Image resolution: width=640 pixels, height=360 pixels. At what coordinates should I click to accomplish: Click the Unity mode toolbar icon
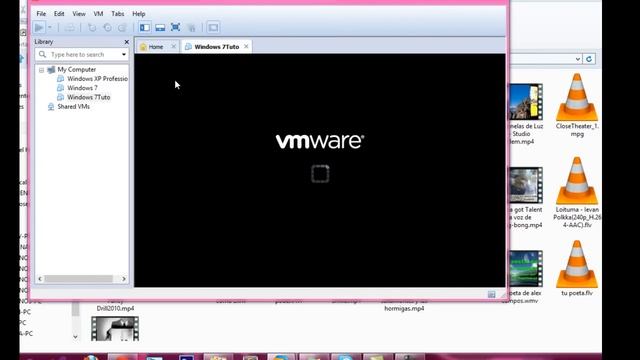[x=191, y=27]
